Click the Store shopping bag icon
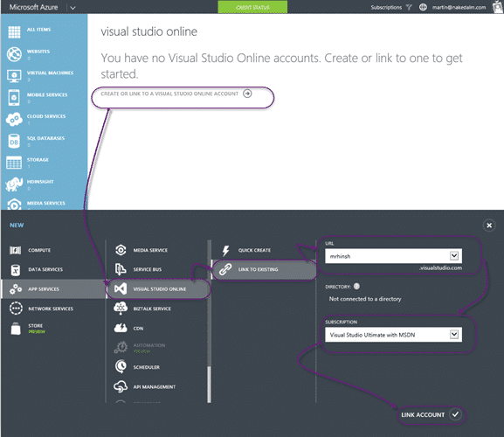 [x=16, y=329]
